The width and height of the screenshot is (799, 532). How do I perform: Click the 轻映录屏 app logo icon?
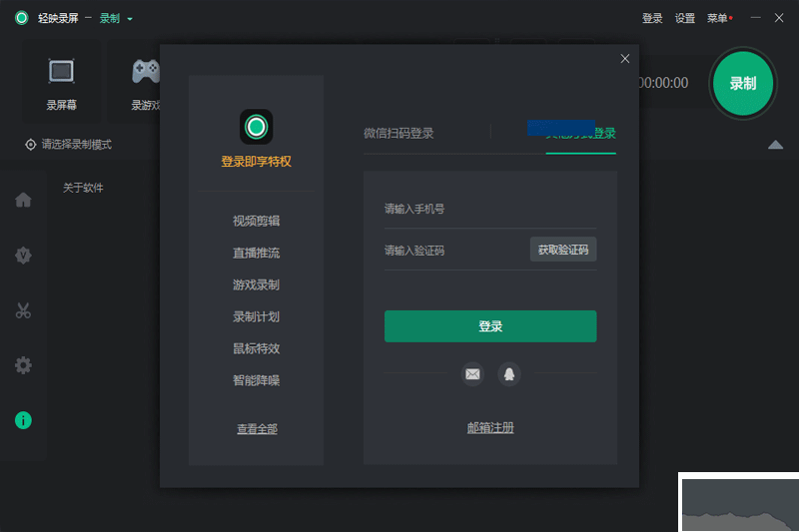coord(21,18)
